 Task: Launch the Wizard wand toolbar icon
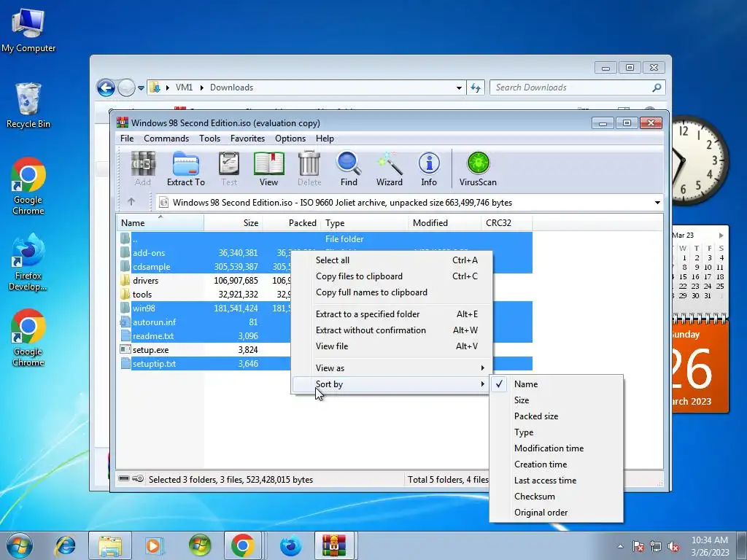[390, 168]
